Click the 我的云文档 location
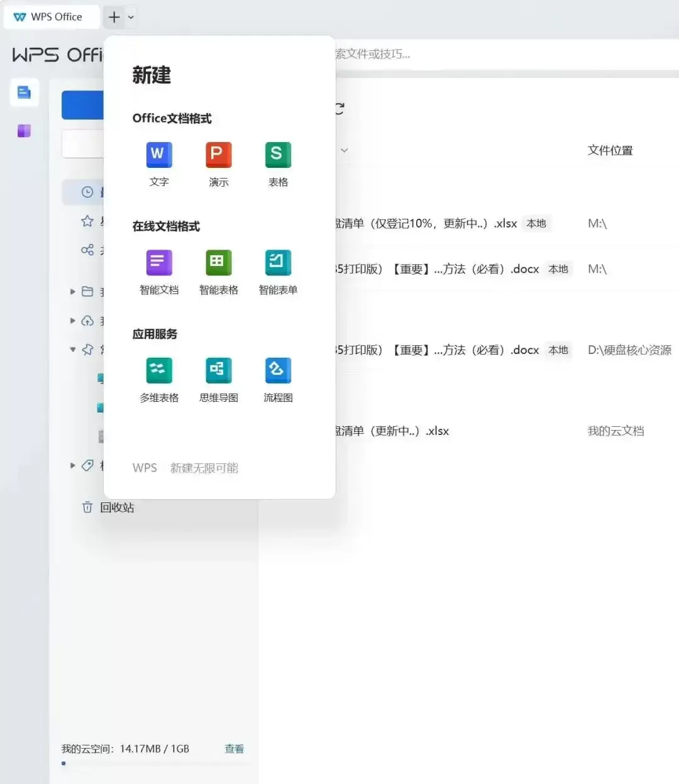The image size is (679, 784). (x=616, y=431)
